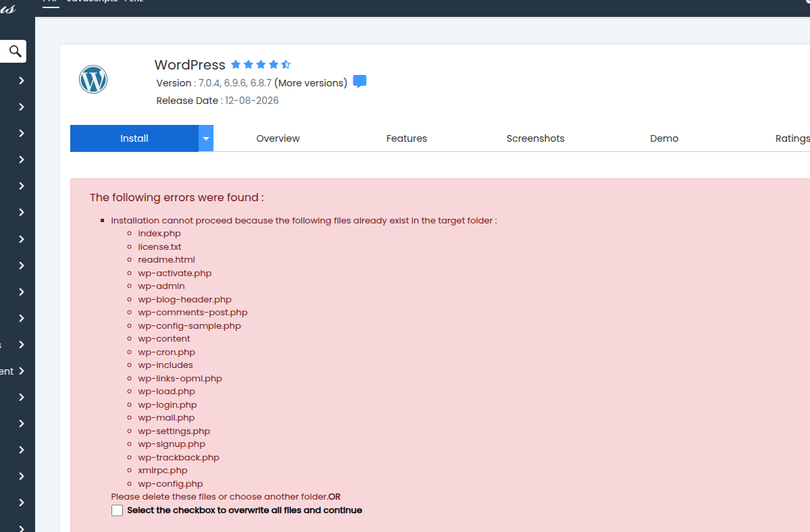Click "Please delete these files or choose another folder" text
This screenshot has height=532, width=810.
(x=219, y=496)
